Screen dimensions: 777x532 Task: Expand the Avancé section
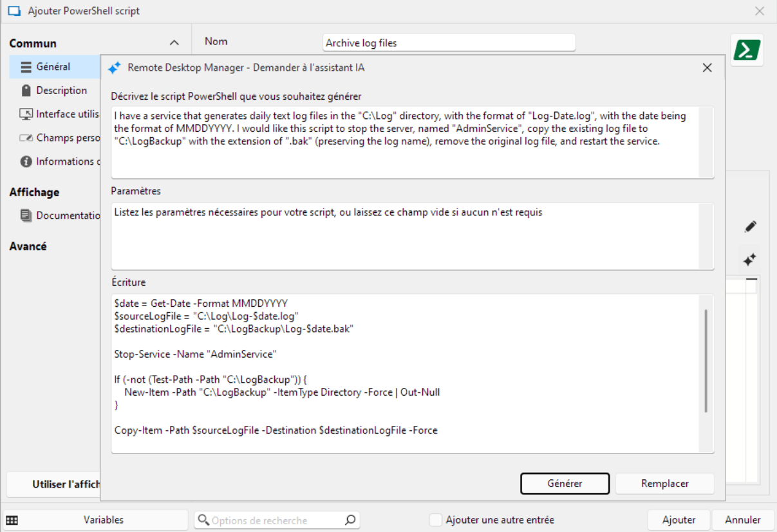(x=28, y=246)
